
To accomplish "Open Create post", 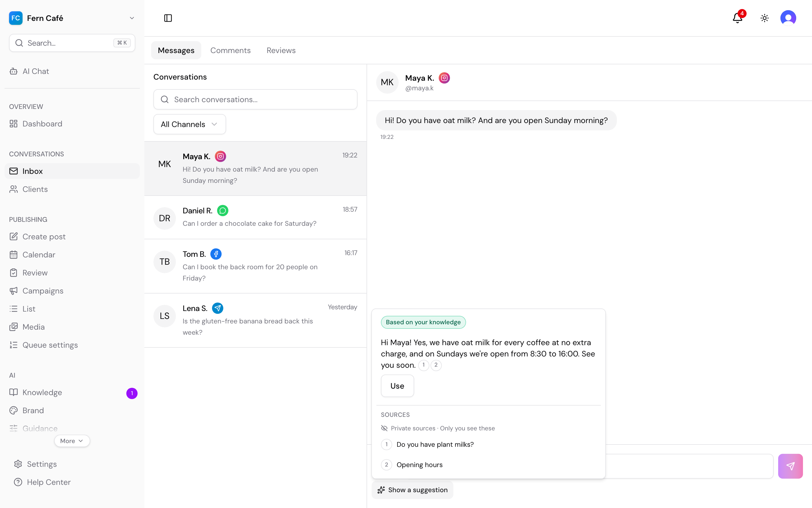I will (72, 237).
